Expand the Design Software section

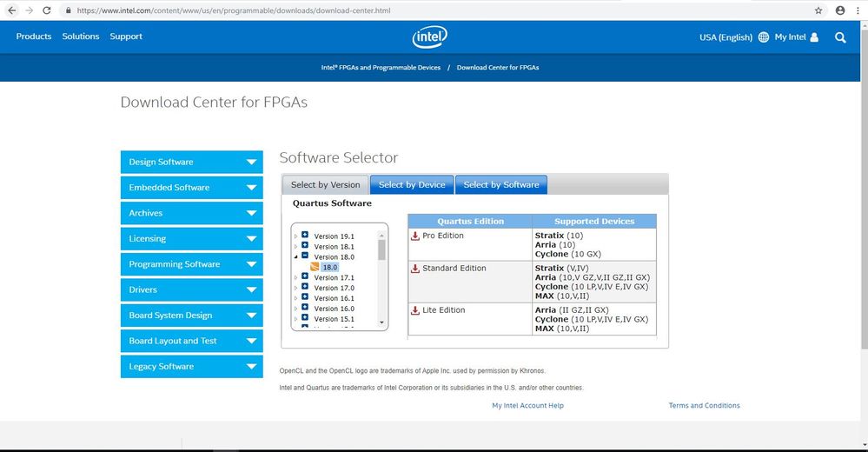[191, 162]
